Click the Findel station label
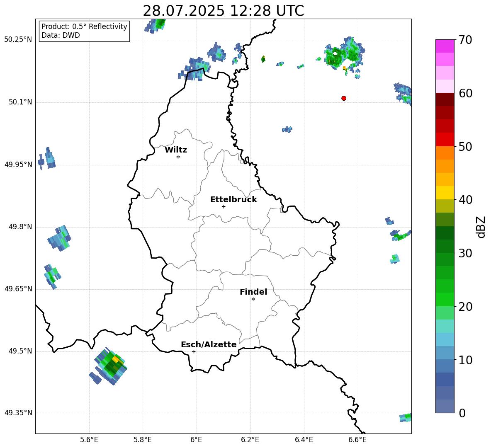 coord(253,292)
